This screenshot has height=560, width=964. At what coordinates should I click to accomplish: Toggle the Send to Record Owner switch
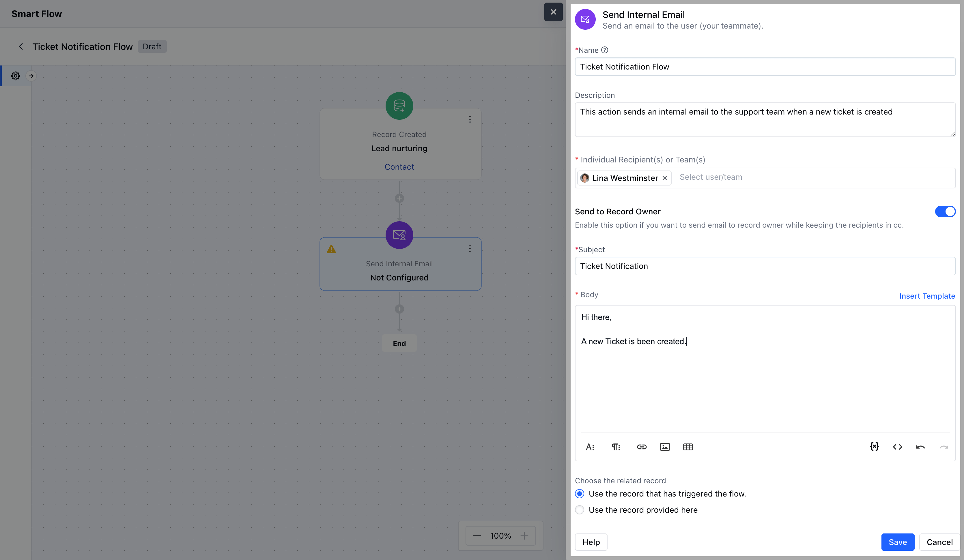945,211
